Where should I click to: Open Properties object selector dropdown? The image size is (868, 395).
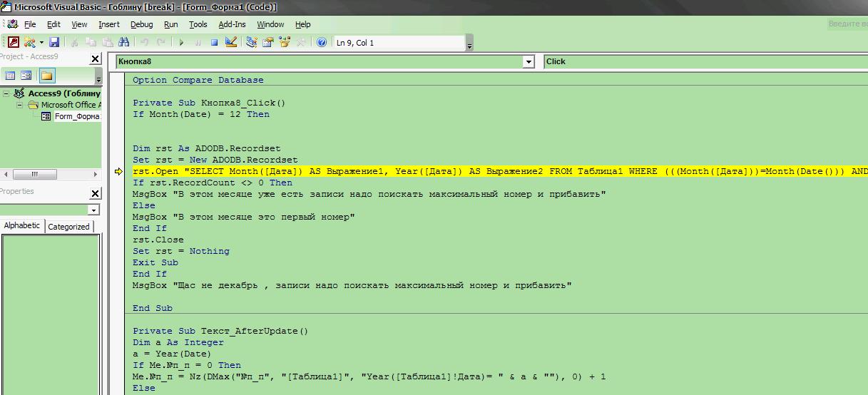[93, 210]
